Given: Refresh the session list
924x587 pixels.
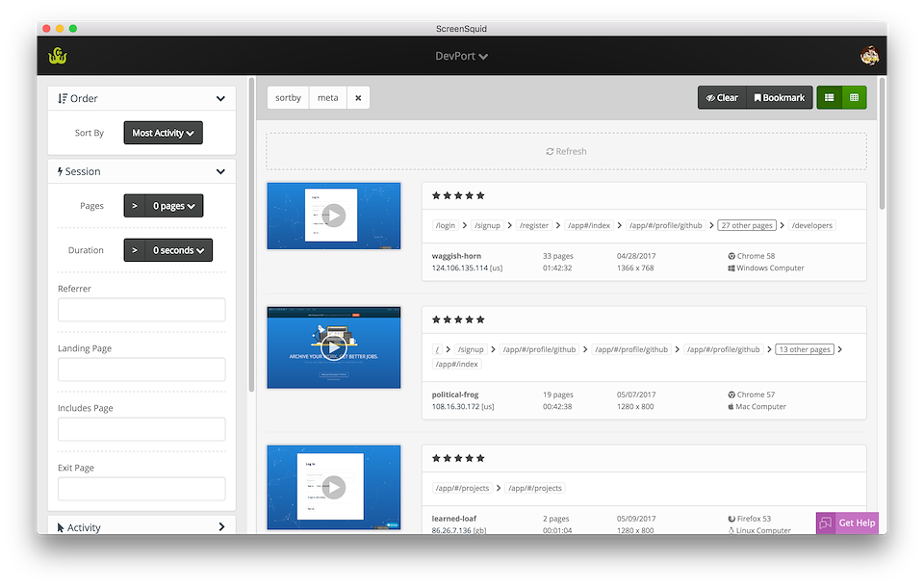Looking at the screenshot, I should click(x=566, y=151).
